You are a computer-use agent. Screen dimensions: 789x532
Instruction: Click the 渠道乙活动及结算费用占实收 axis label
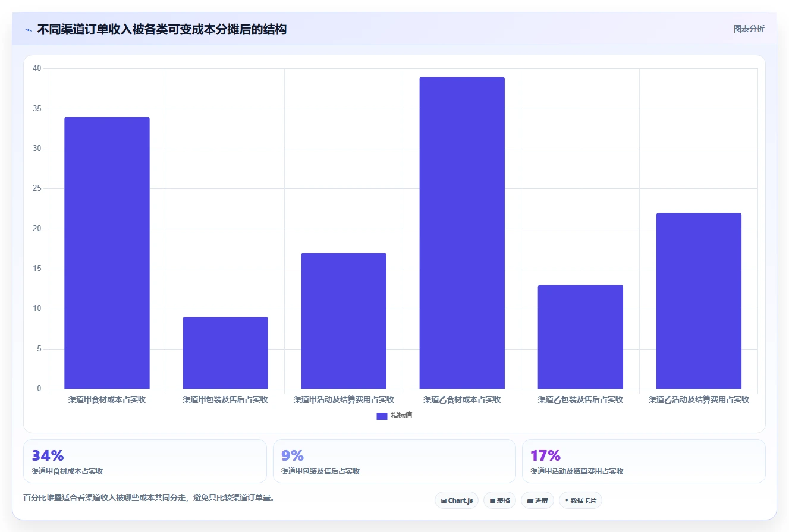click(x=699, y=400)
